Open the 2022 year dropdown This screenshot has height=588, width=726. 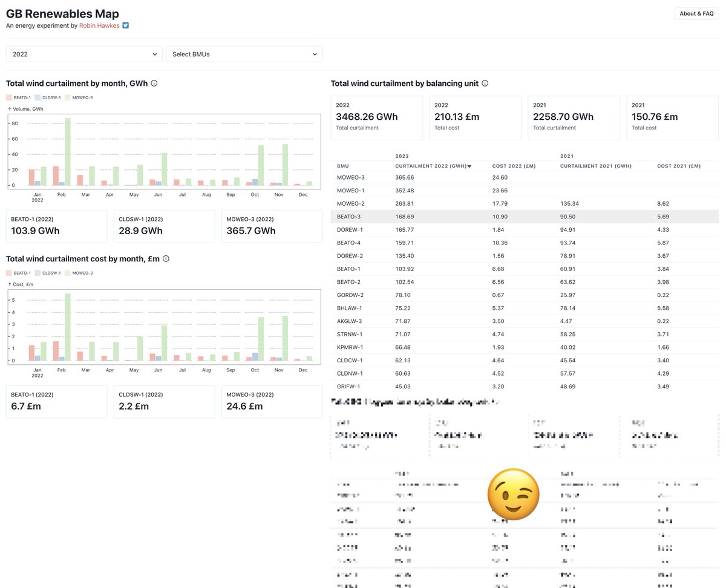pos(84,54)
